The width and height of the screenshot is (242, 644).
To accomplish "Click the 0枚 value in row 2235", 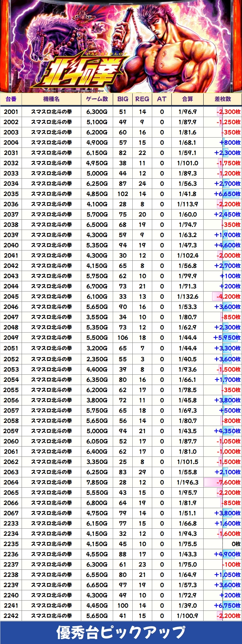I will [x=236, y=544].
